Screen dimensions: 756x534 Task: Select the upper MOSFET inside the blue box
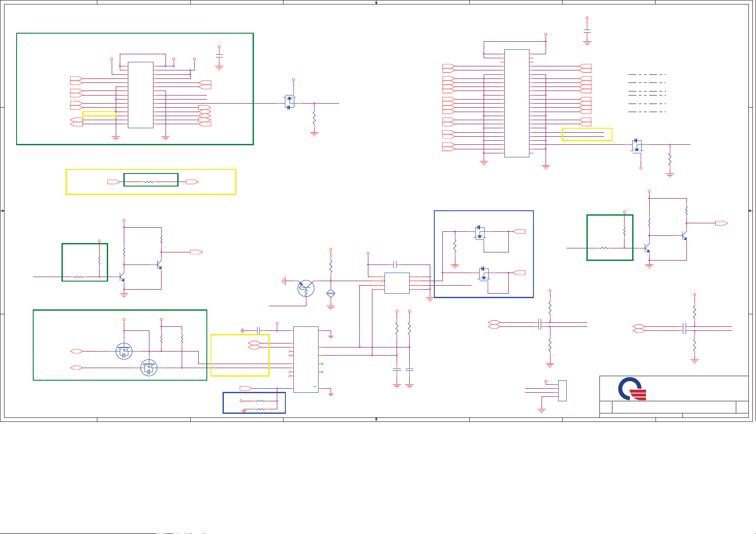click(x=480, y=232)
